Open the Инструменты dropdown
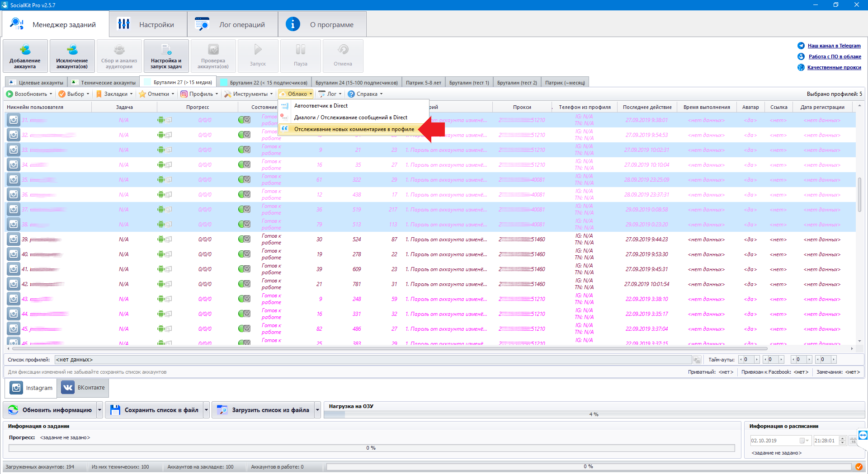The width and height of the screenshot is (868, 474). (249, 94)
